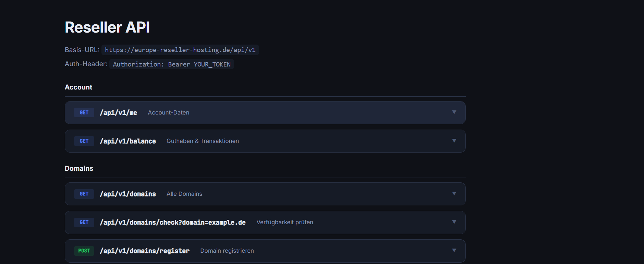Expand the /api/v1/domains endpoint details
The height and width of the screenshot is (264, 644).
pyautogui.click(x=454, y=194)
